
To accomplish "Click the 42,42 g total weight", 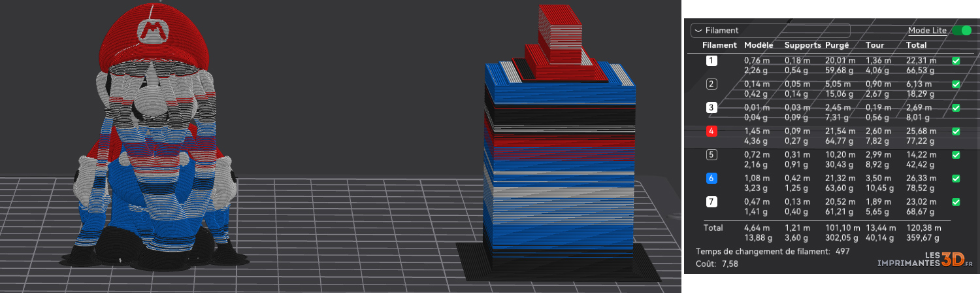I will (x=921, y=165).
